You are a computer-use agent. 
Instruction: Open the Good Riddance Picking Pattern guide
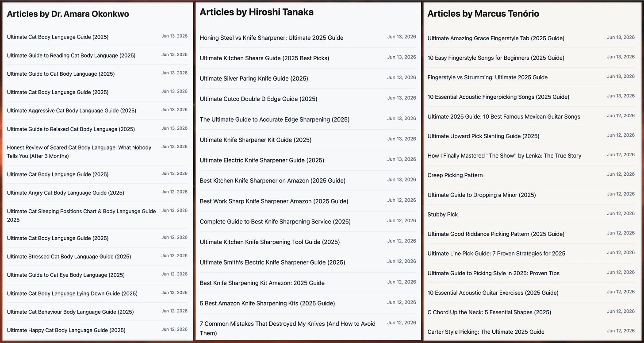click(x=496, y=234)
